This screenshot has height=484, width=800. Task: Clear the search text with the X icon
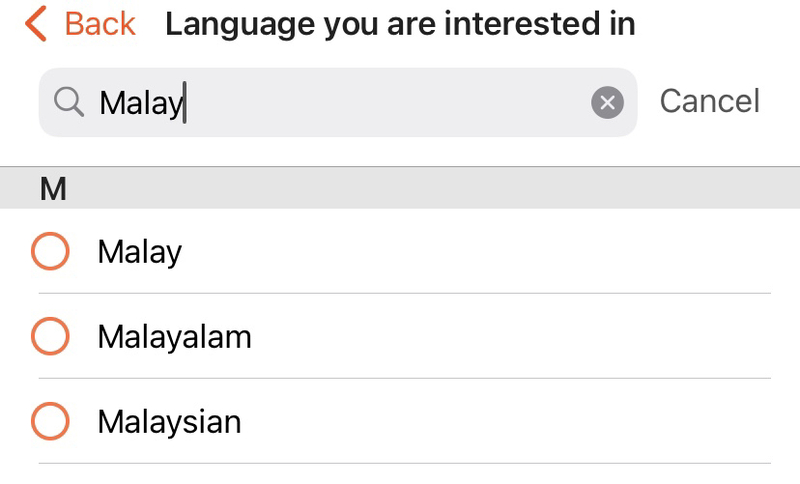click(x=607, y=103)
